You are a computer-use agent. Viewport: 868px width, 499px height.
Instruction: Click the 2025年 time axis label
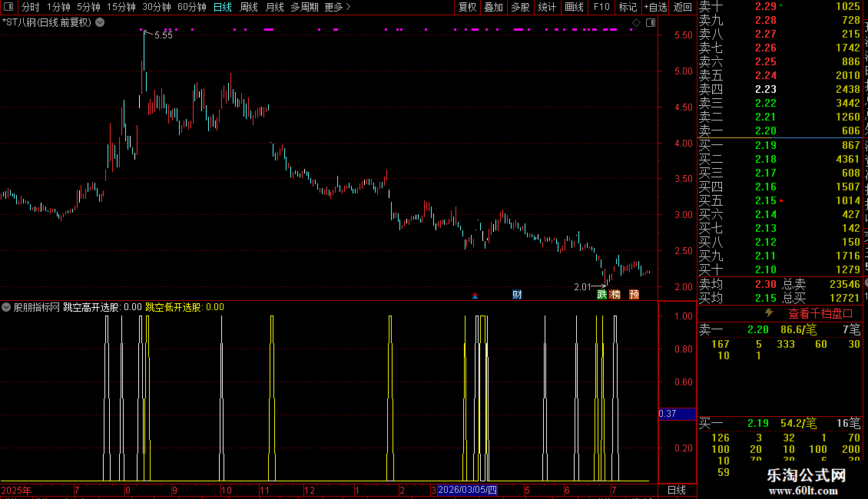click(16, 490)
